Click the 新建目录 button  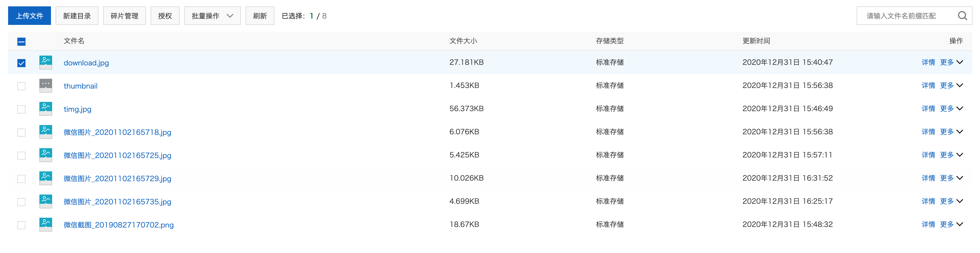77,16
